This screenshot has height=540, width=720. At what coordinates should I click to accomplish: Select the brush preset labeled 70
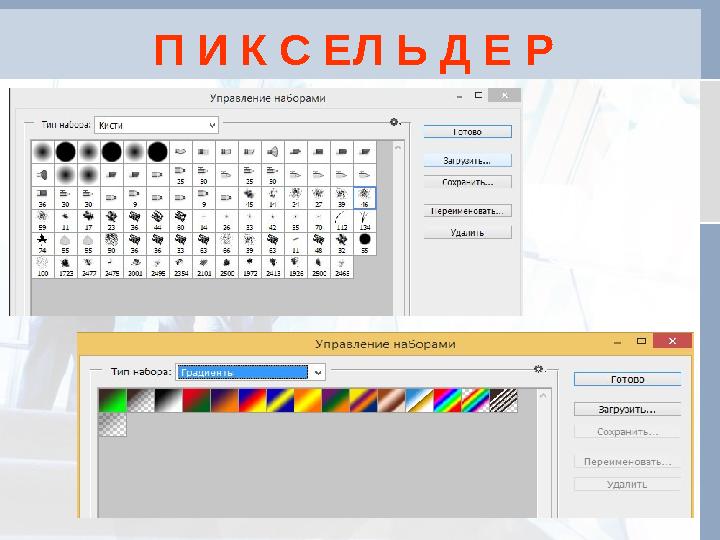(319, 221)
